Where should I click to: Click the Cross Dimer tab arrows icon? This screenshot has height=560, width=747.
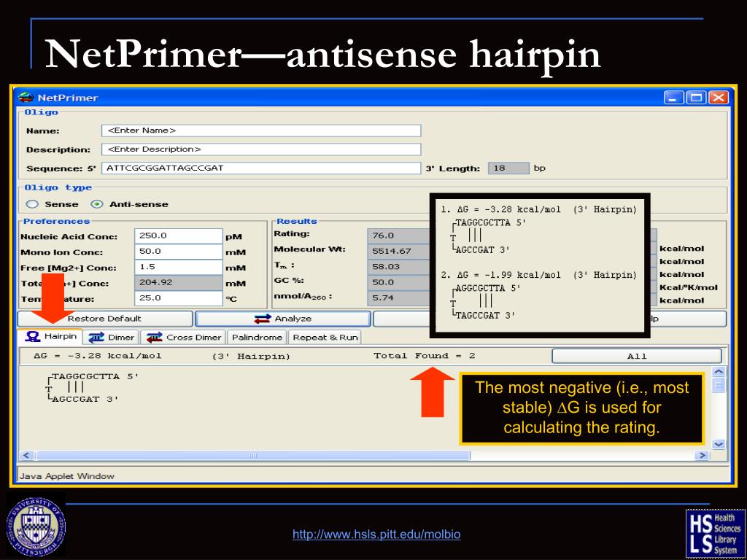pyautogui.click(x=154, y=338)
